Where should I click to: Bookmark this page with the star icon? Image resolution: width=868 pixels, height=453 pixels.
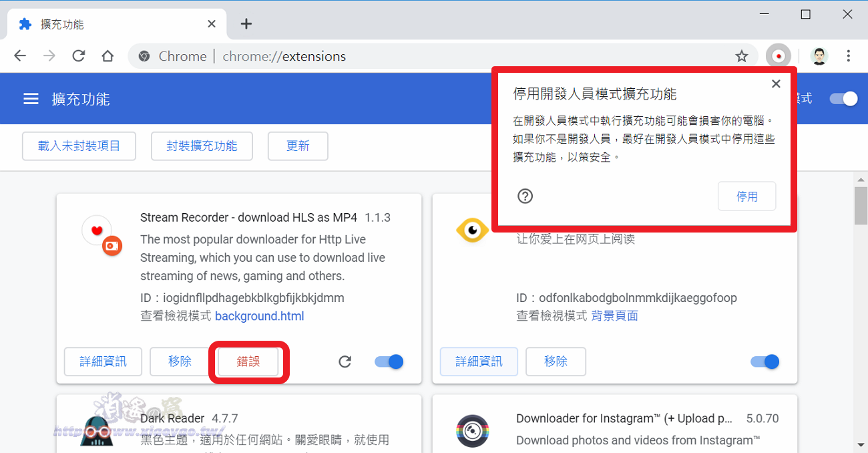coord(742,56)
